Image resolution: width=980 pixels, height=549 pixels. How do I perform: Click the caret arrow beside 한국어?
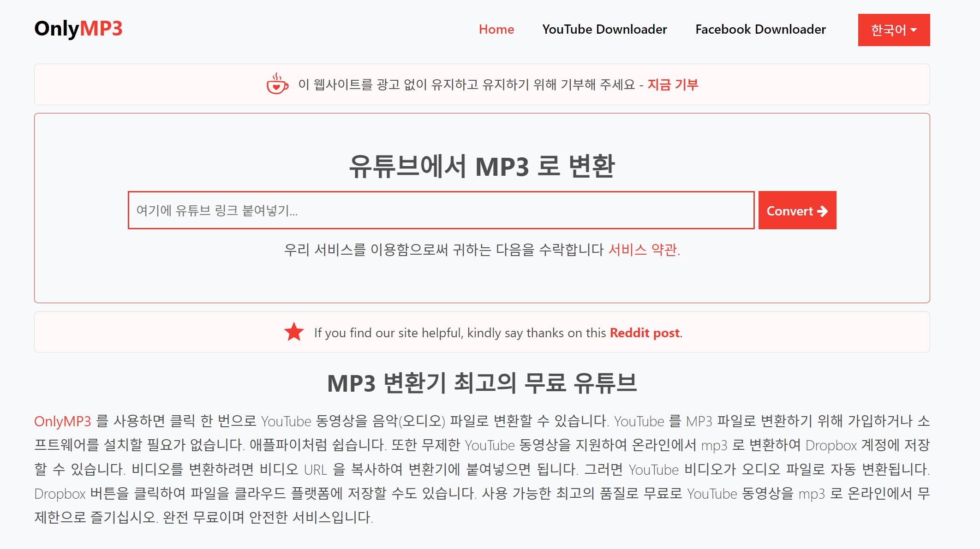(914, 30)
